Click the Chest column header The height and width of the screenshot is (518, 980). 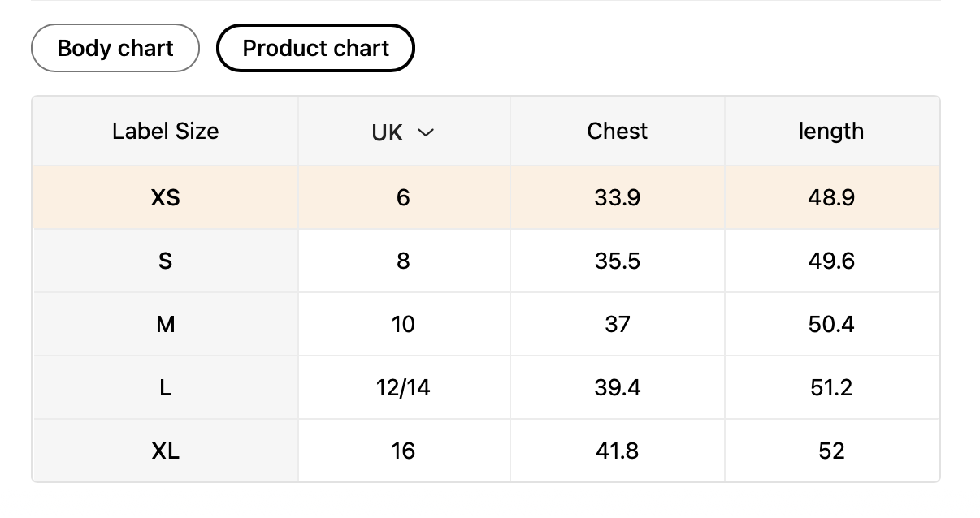[617, 132]
